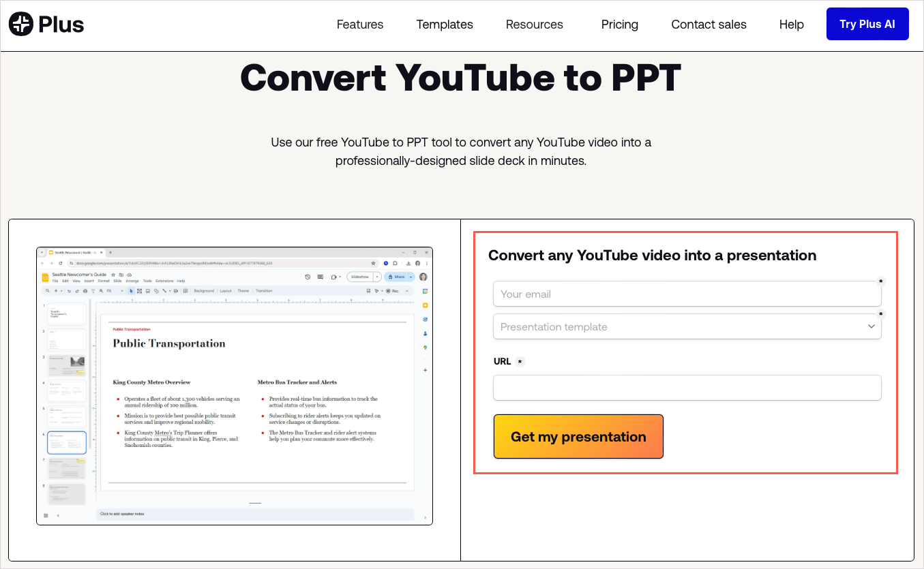Open the Templates navigation item

(x=445, y=25)
